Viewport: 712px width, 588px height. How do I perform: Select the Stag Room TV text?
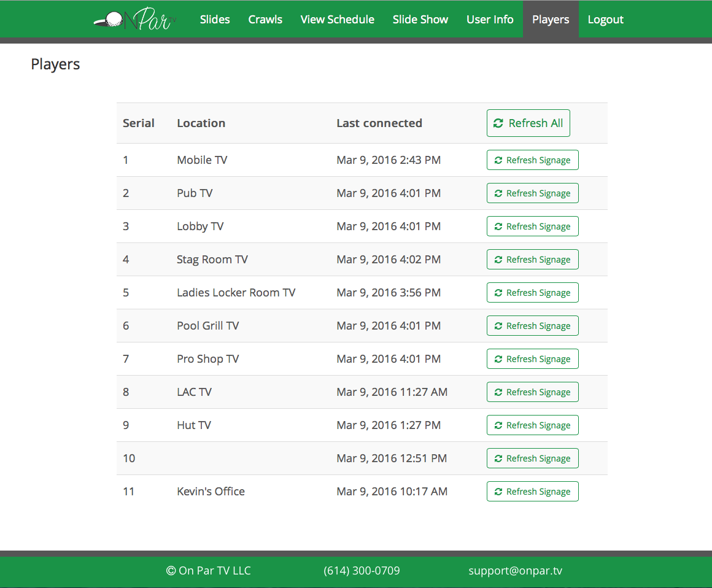tap(212, 259)
